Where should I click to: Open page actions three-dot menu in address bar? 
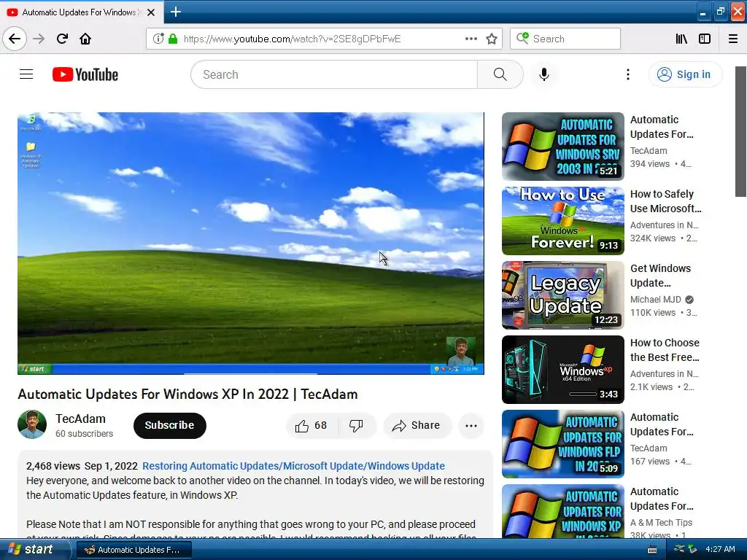pyautogui.click(x=471, y=39)
